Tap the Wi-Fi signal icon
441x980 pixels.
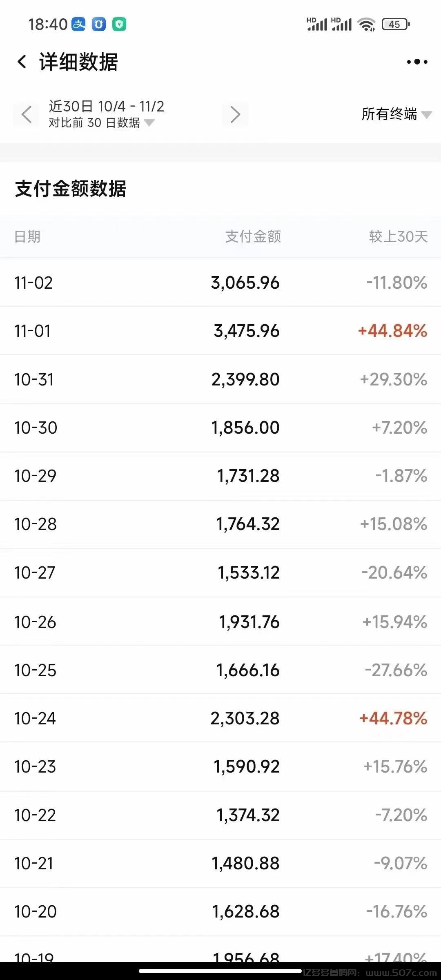pyautogui.click(x=366, y=24)
